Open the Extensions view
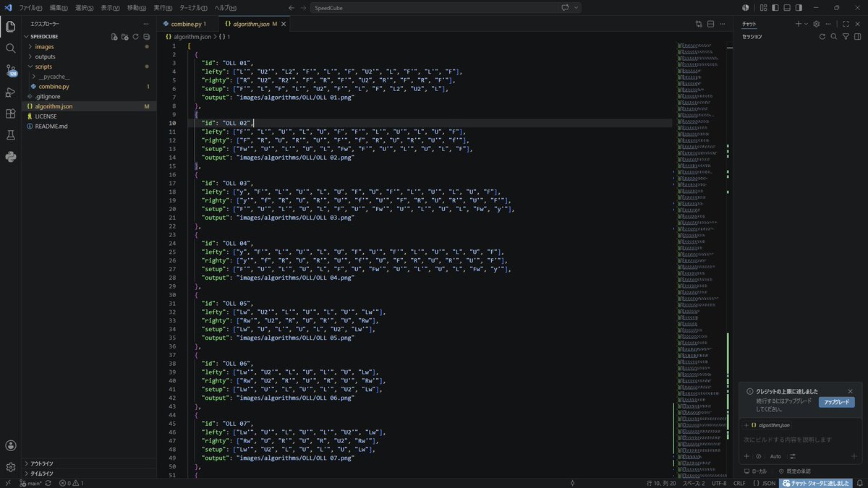This screenshot has height=488, width=868. [10, 114]
